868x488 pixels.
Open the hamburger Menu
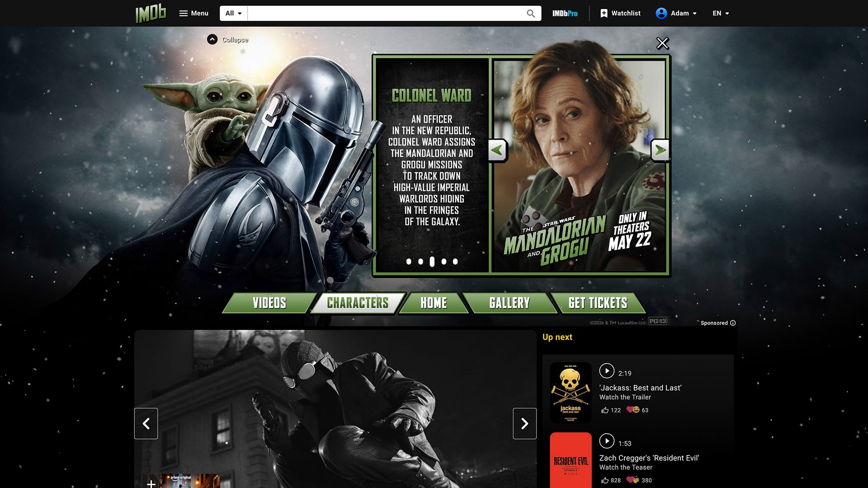coord(193,13)
